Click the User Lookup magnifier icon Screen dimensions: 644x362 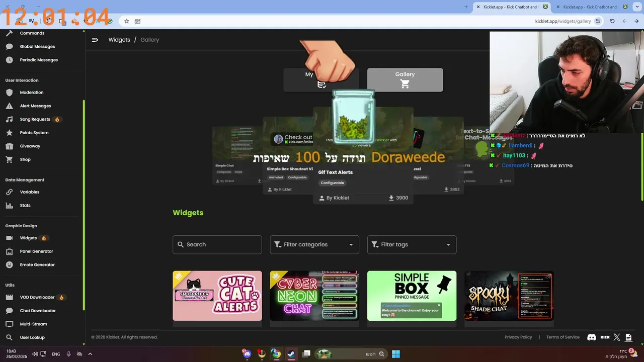pos(9,337)
